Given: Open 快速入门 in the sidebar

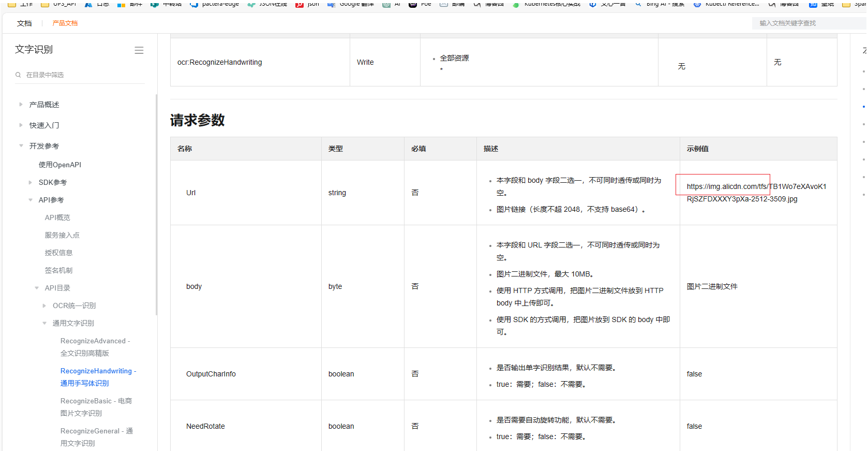Looking at the screenshot, I should point(44,125).
